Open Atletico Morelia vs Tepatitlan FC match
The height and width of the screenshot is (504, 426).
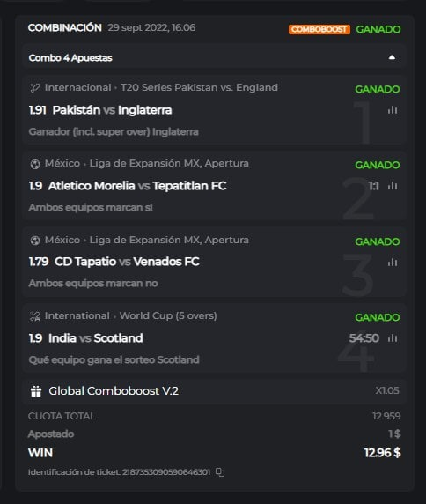pos(137,186)
